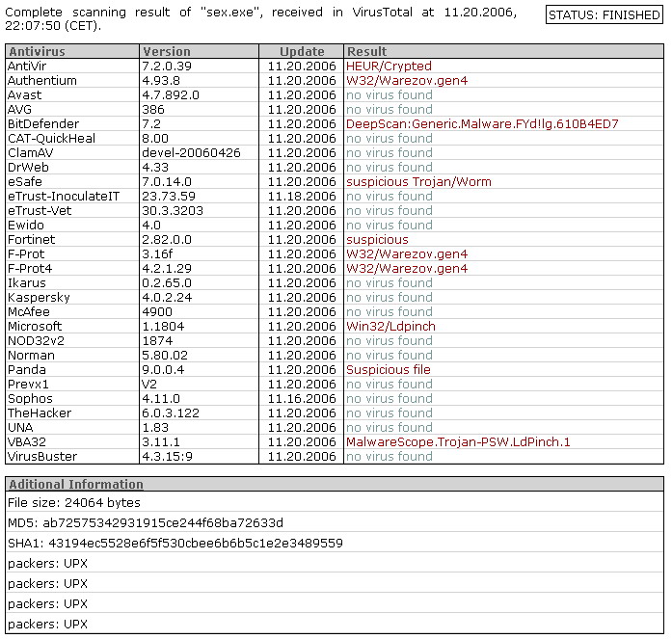
Task: Click the Prevx1 antivirus name
Action: [28, 385]
